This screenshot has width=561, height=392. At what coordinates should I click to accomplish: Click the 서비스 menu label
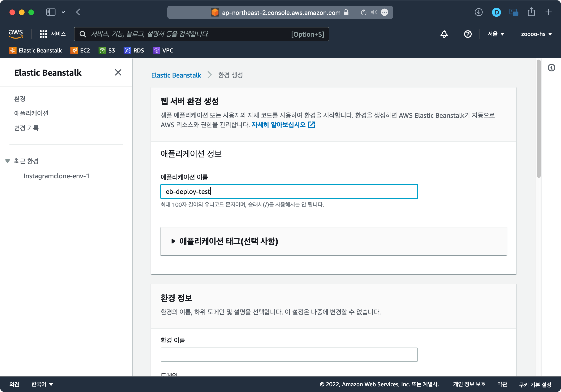[x=58, y=34]
